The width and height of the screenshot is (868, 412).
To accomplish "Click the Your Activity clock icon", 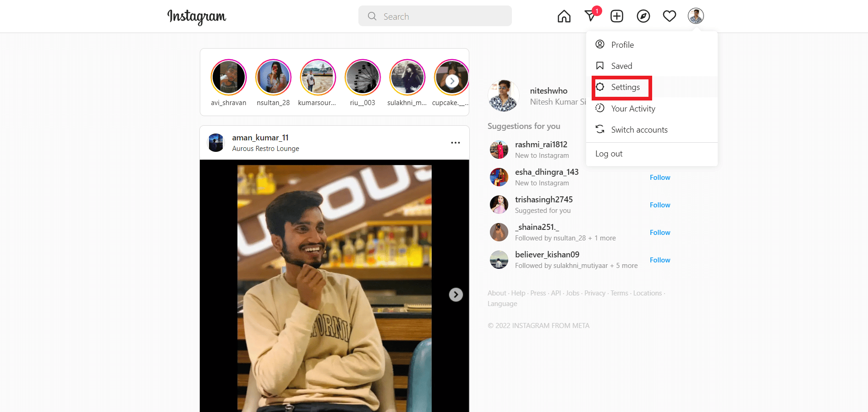I will [x=600, y=108].
